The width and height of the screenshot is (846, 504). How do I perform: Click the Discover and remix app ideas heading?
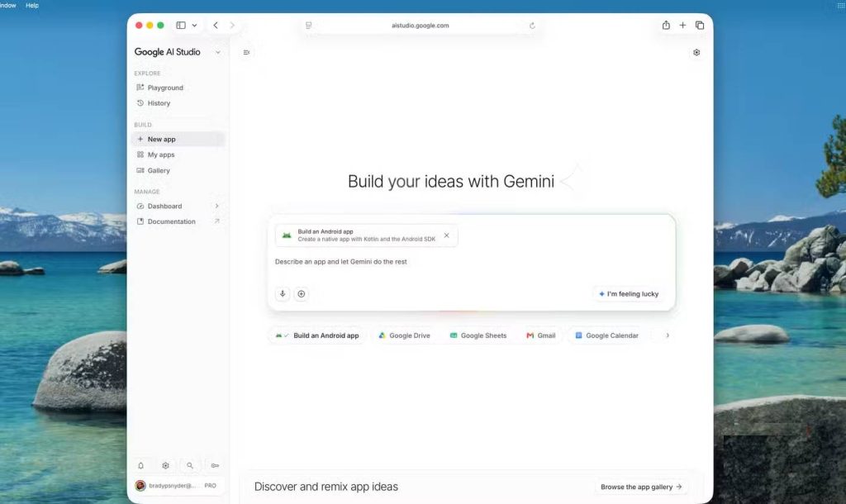coord(326,487)
